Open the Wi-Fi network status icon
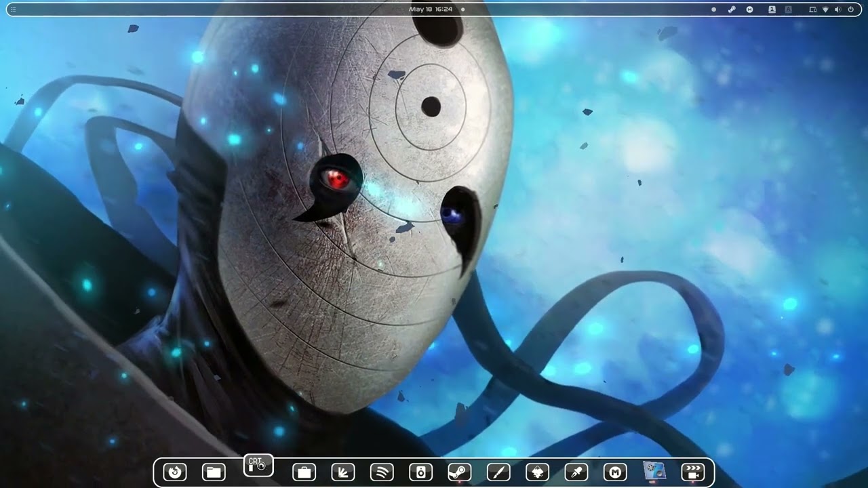The height and width of the screenshot is (488, 868). click(x=825, y=9)
